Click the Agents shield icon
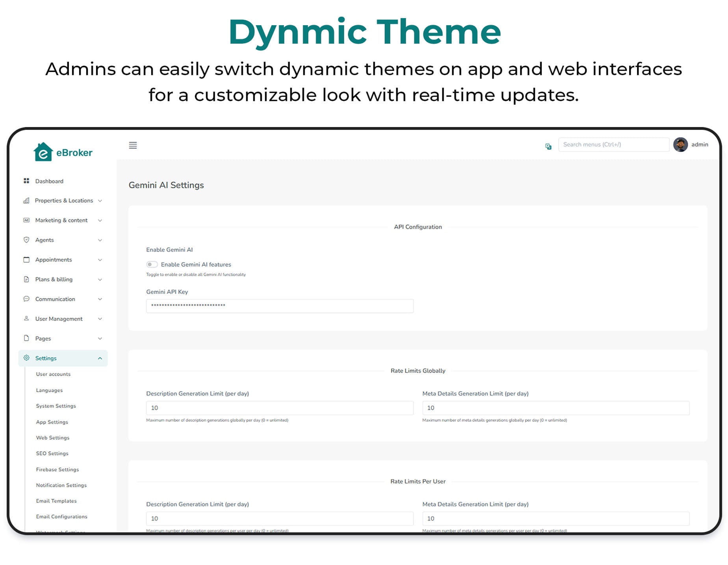The height and width of the screenshot is (565, 728). (26, 240)
